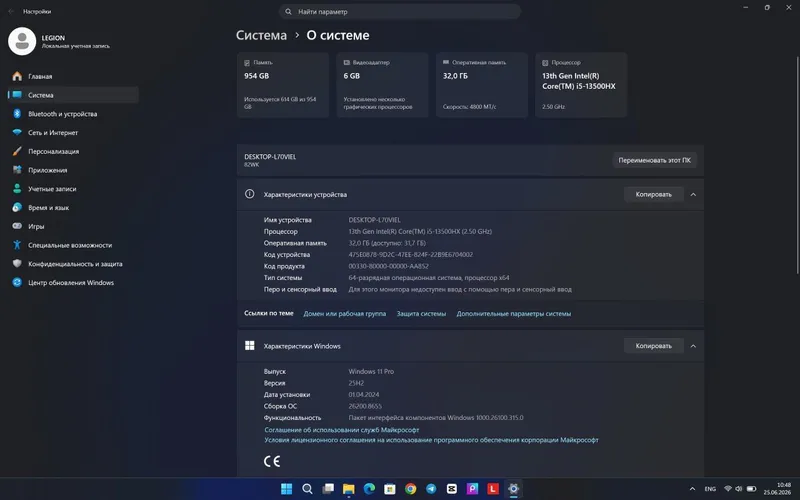This screenshot has height=500, width=800.
Task: Open the Приложения apps icon
Action: (17, 170)
